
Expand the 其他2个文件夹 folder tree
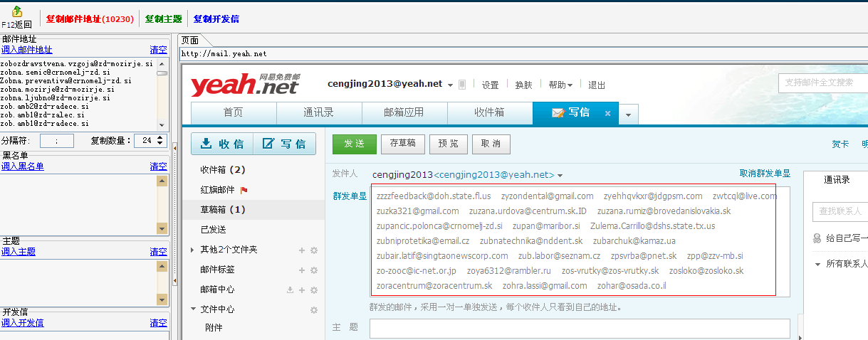pos(193,250)
